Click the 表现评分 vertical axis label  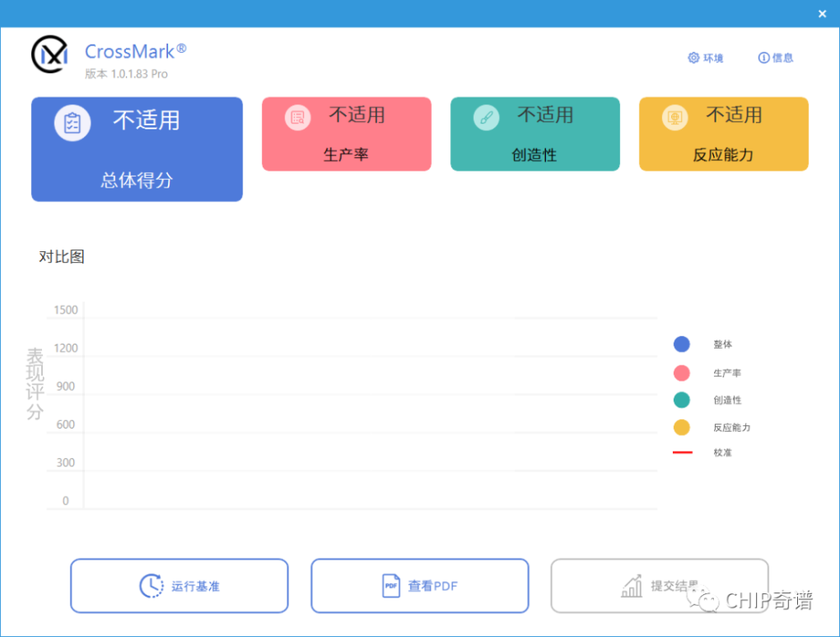pyautogui.click(x=34, y=383)
